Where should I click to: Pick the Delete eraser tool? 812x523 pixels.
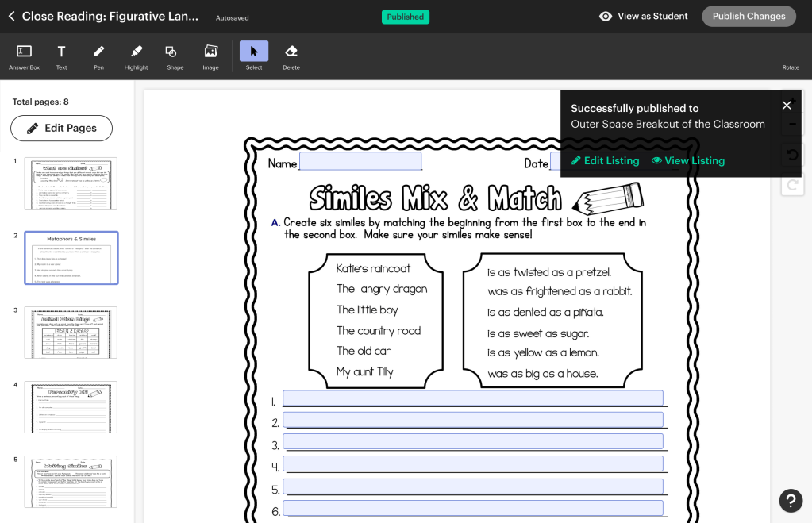[x=291, y=56]
